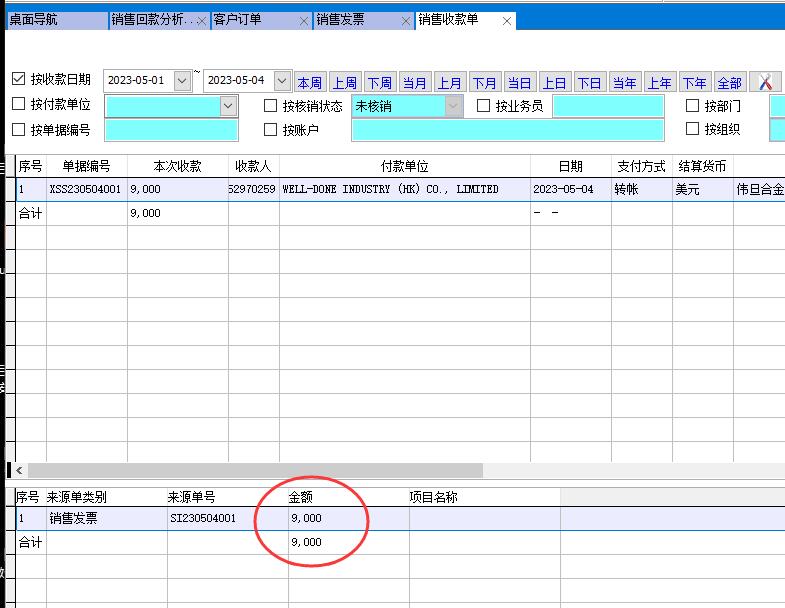This screenshot has height=608, width=785.
Task: Enable the 按付款单位 filter checkbox
Action: tap(18, 104)
